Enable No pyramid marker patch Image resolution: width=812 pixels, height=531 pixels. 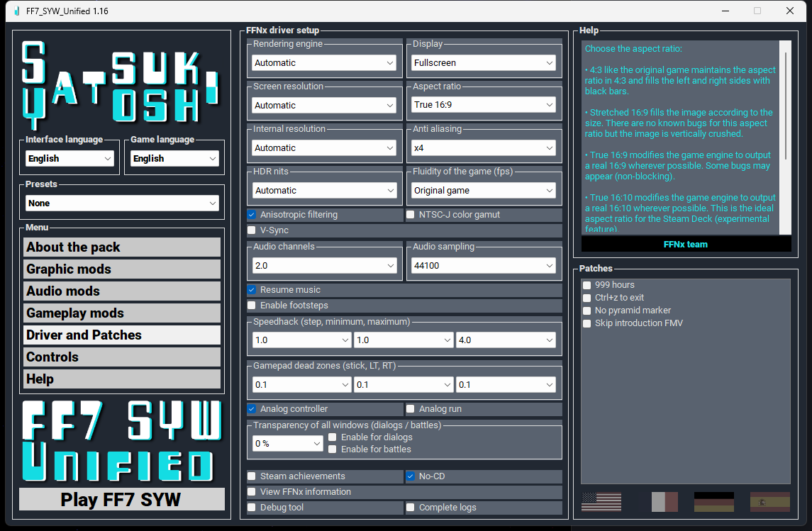[587, 311]
